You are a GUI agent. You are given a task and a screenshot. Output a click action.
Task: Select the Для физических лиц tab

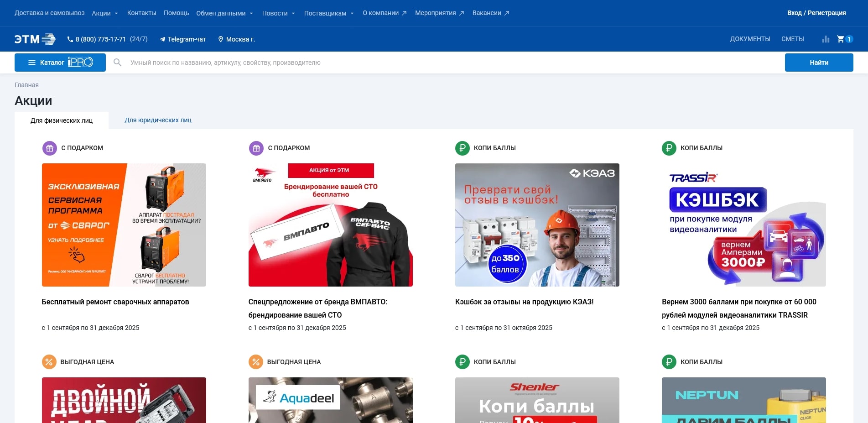point(62,121)
